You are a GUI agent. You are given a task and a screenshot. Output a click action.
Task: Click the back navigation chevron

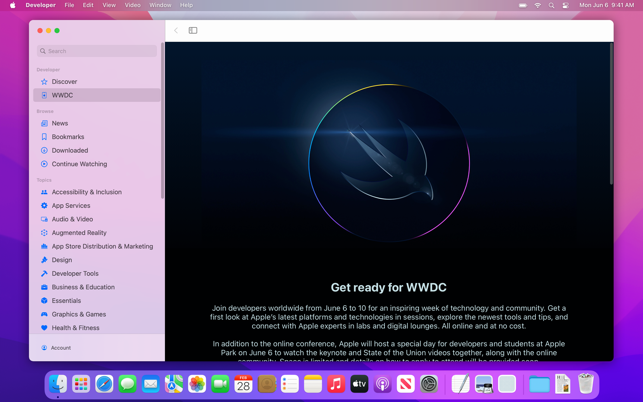176,31
